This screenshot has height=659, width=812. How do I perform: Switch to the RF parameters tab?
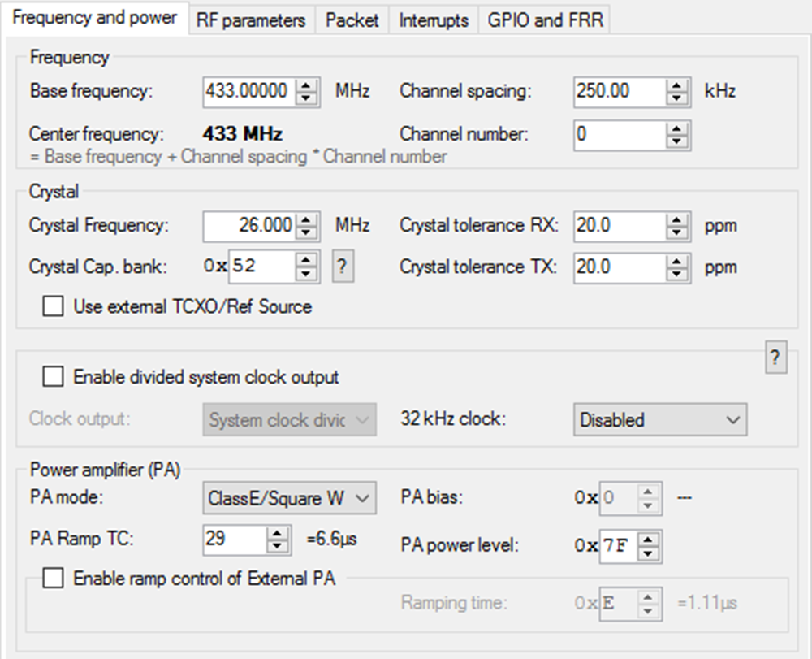point(251,20)
